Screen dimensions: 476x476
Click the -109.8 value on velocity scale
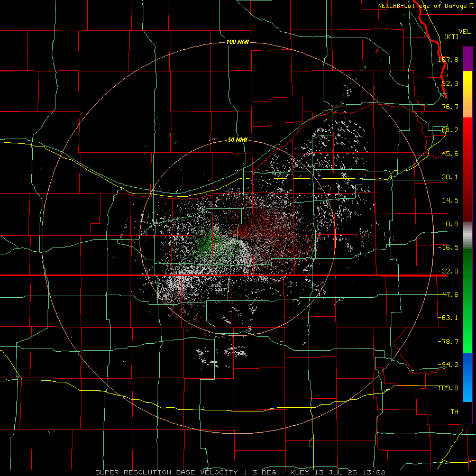446,388
